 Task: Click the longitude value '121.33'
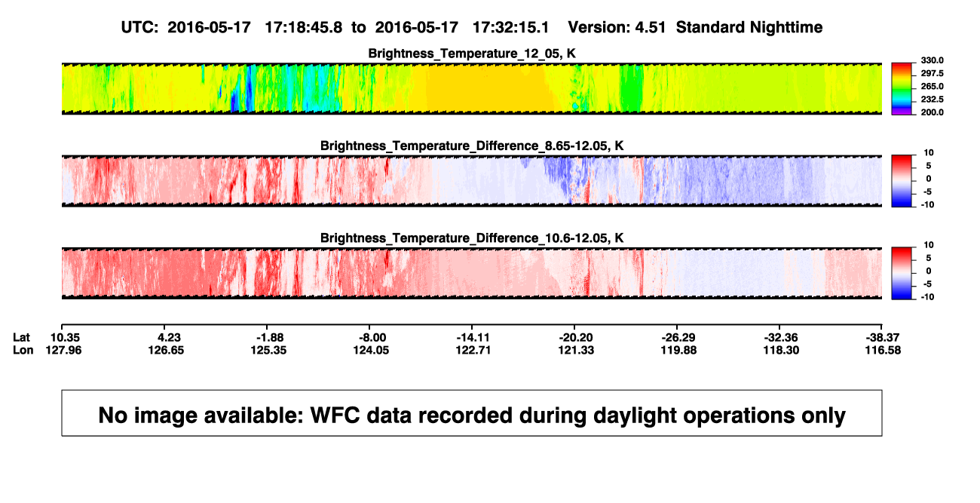(577, 350)
